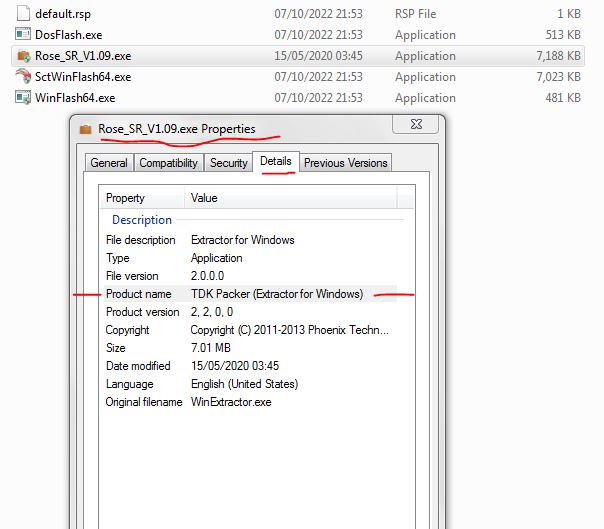Switch to the General tab
Screen dimensions: 604x529
109,163
